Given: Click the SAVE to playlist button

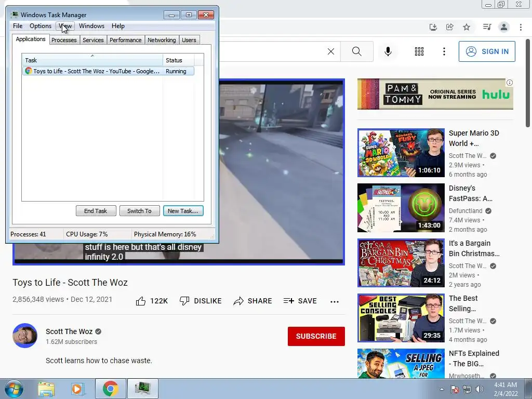Looking at the screenshot, I should [300, 301].
